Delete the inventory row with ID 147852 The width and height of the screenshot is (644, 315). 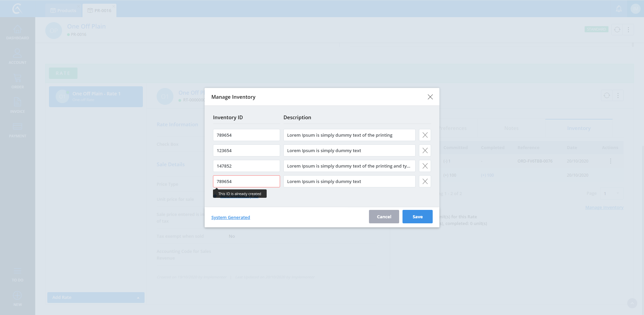tap(425, 166)
